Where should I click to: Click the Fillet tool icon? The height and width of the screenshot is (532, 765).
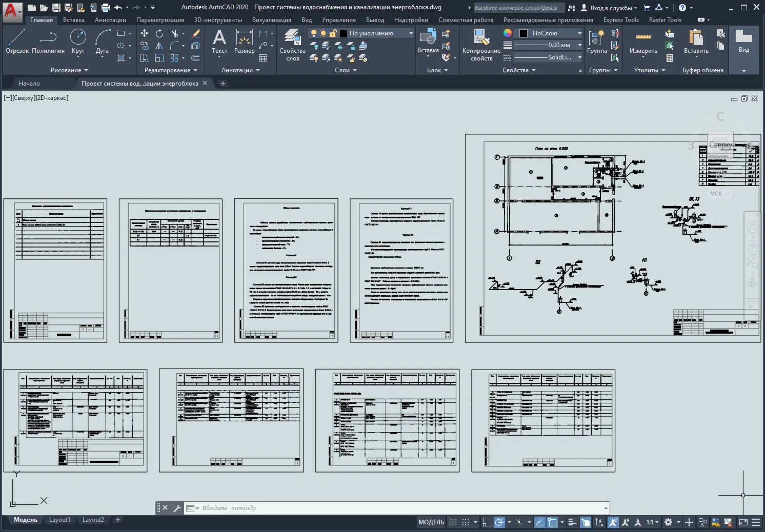(174, 46)
